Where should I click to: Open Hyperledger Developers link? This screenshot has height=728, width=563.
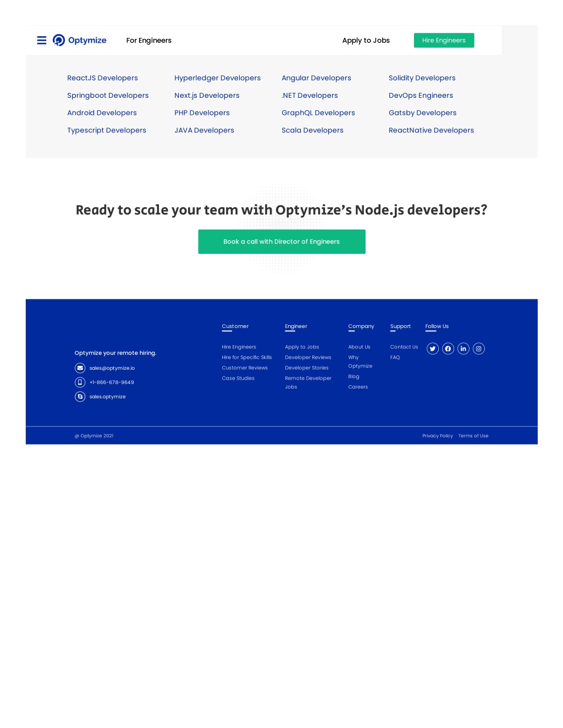(x=218, y=78)
